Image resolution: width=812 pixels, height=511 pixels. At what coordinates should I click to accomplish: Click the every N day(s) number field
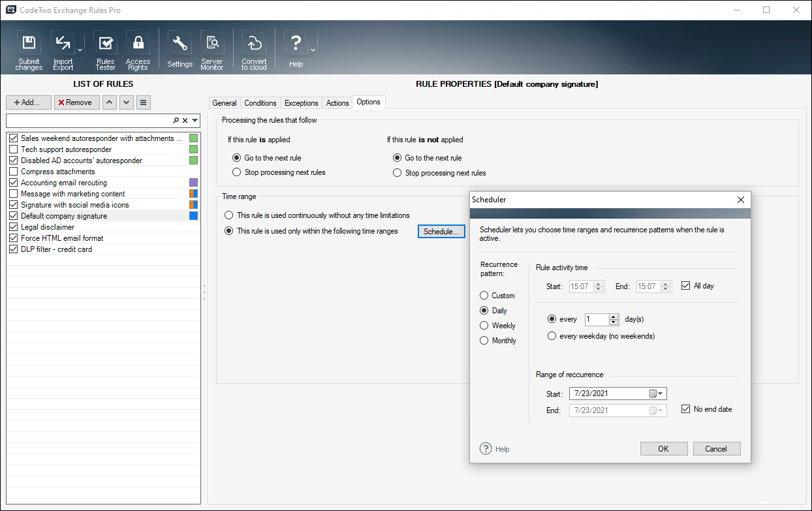pos(597,320)
